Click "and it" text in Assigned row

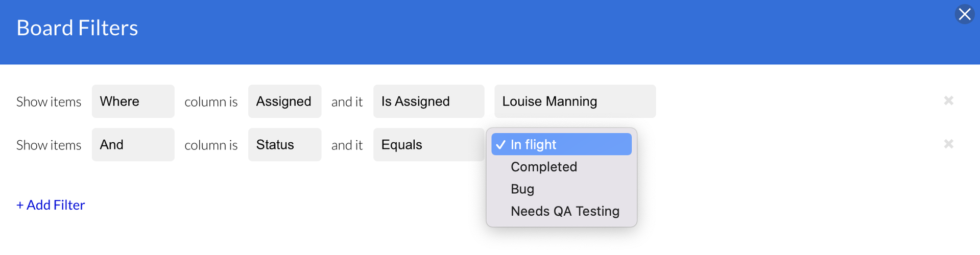click(x=347, y=102)
